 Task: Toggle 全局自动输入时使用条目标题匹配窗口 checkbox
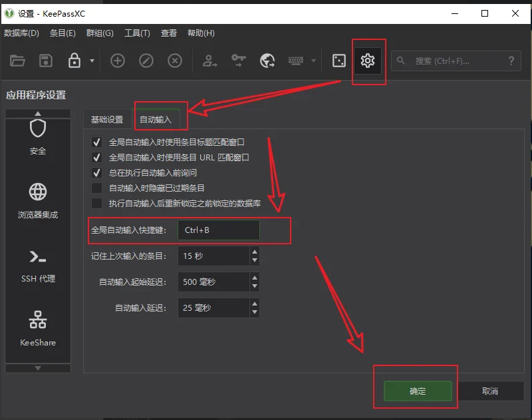click(96, 142)
